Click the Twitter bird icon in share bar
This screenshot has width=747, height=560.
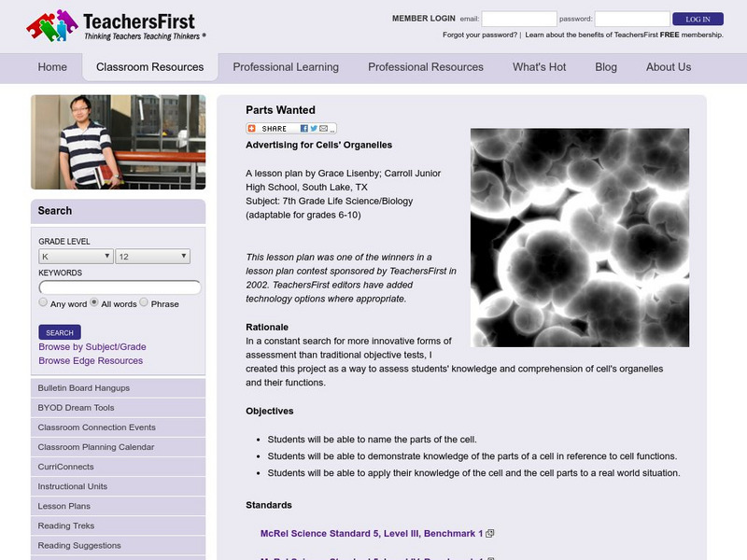[x=314, y=129]
